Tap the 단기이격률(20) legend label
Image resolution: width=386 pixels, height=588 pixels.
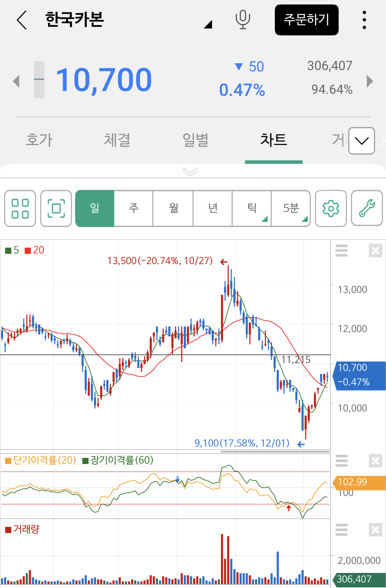point(41,460)
